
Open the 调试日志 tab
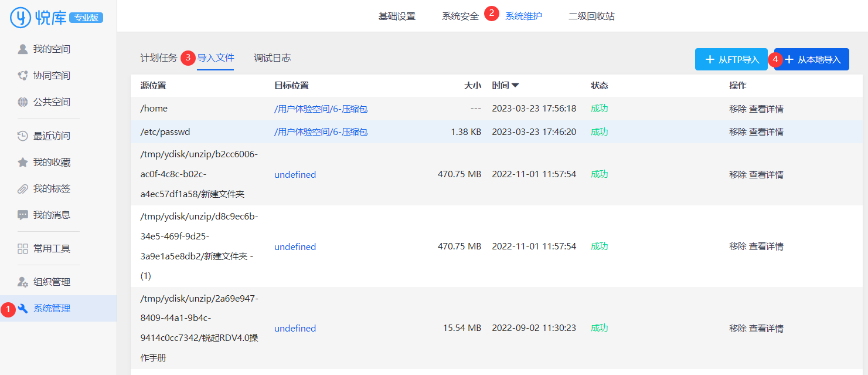point(272,58)
